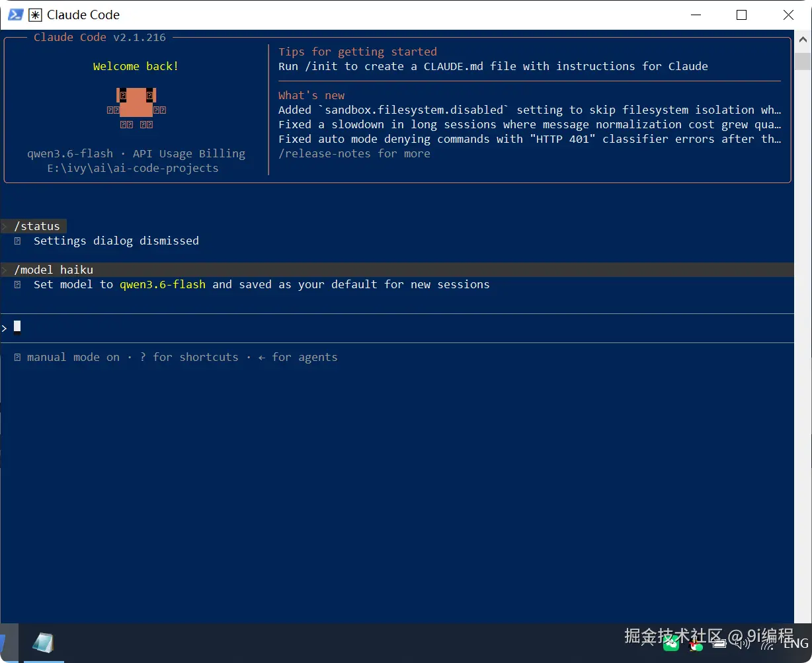Screen dimensions: 812x663
Task: Click the 'Run /init to create a CLAUDE.md' tip
Action: pos(493,66)
